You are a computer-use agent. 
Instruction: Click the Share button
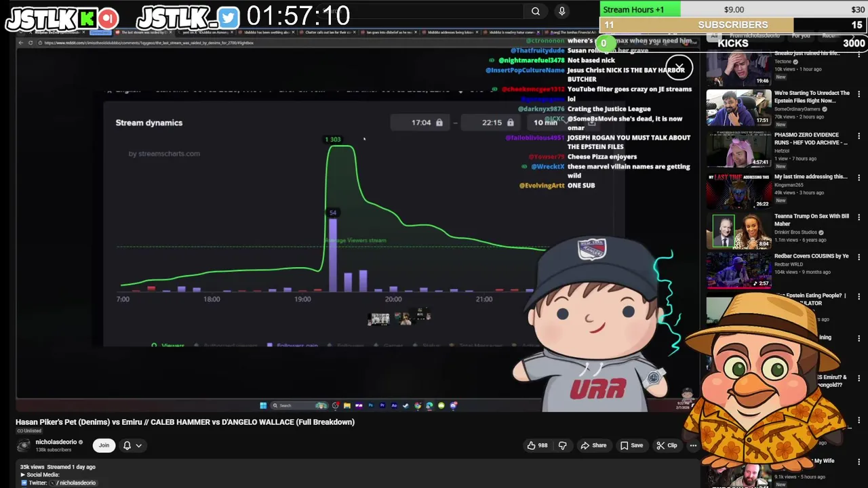pos(593,445)
